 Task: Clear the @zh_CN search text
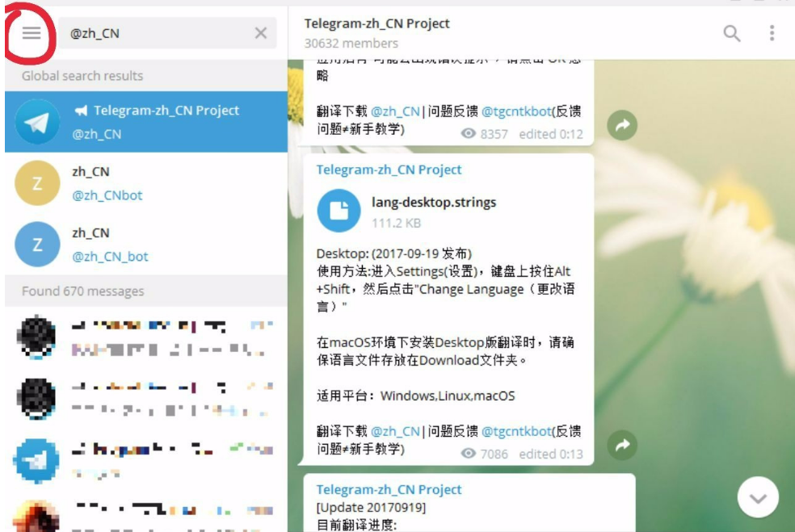point(261,33)
